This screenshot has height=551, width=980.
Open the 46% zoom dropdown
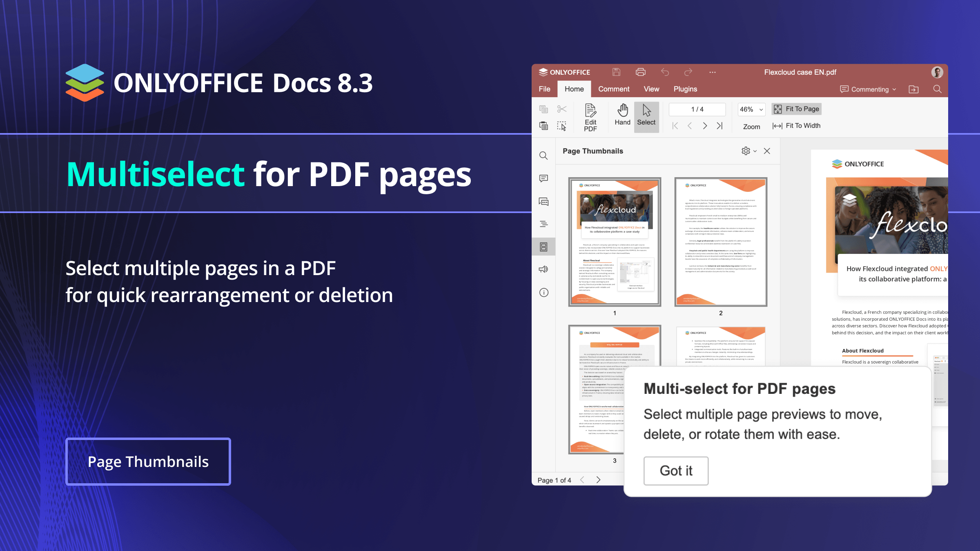coord(751,109)
